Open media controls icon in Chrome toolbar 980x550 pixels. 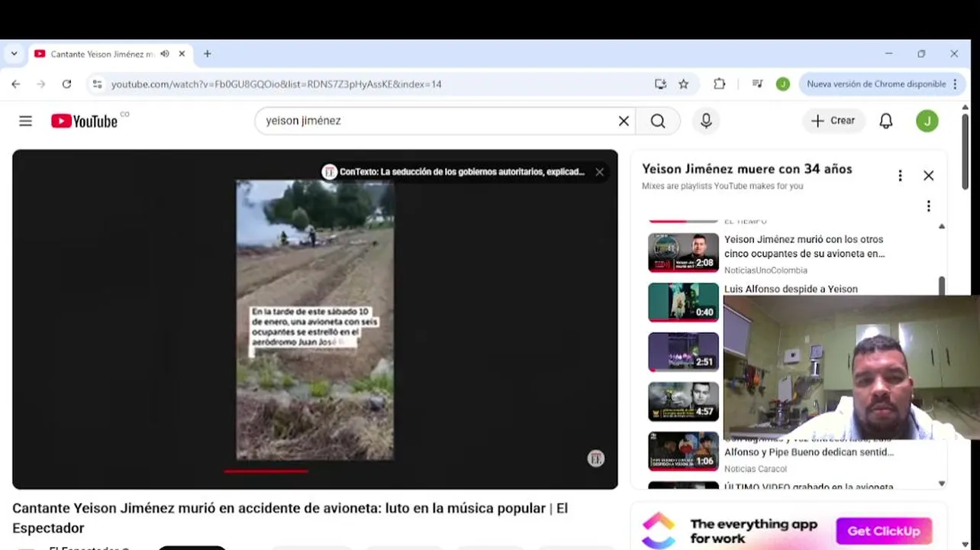pyautogui.click(x=757, y=84)
